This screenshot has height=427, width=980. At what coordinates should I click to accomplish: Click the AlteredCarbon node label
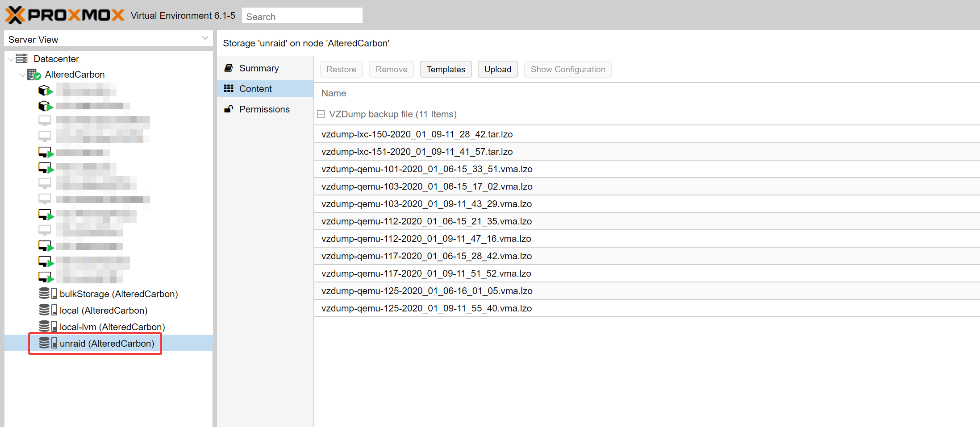point(75,75)
